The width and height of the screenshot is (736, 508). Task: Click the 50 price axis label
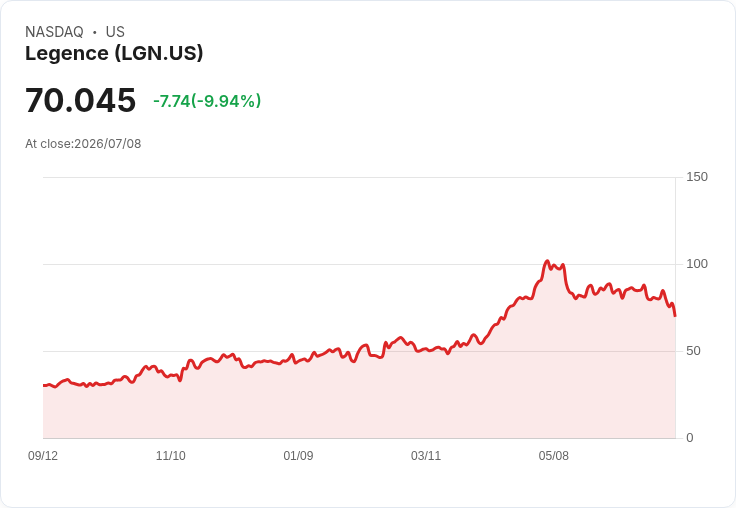pyautogui.click(x=693, y=351)
